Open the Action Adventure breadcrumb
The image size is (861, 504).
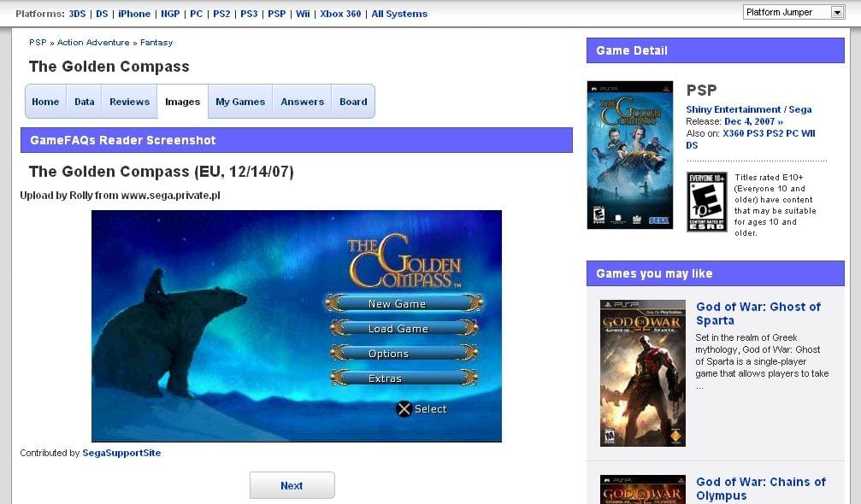93,42
